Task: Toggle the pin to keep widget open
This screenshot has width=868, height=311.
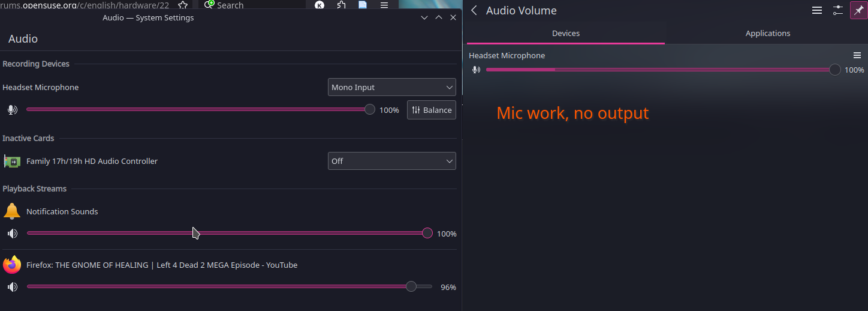Action: click(858, 11)
